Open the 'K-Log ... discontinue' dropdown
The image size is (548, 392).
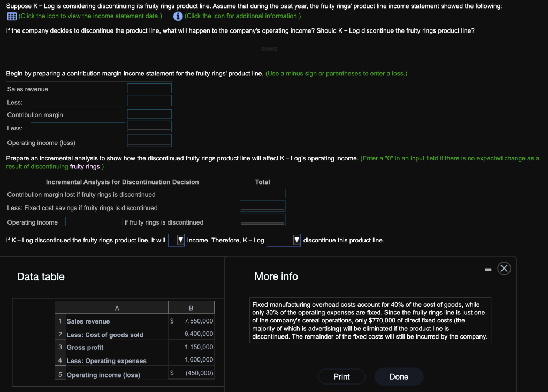[284, 240]
